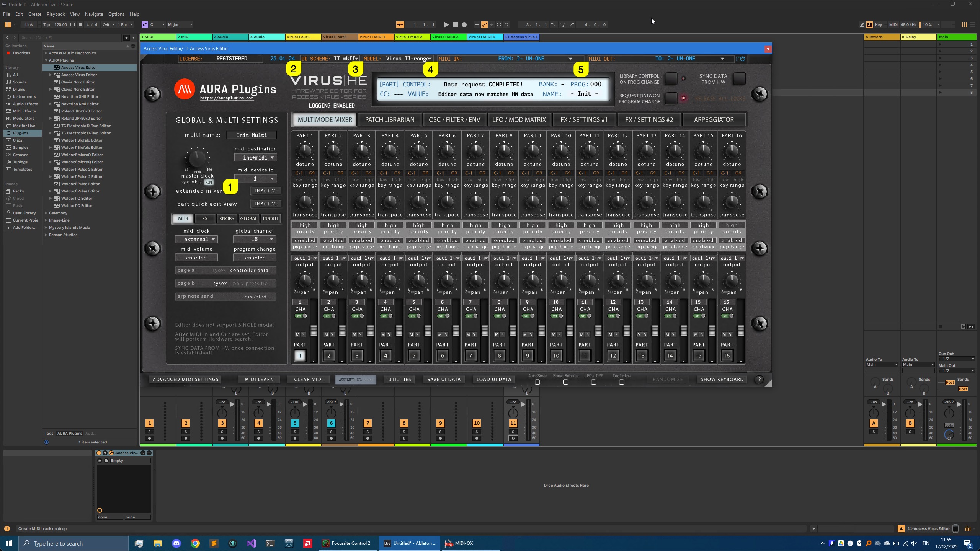Switch to the PATCH LIBRARIAN tab
This screenshot has width=980, height=551.
click(x=389, y=119)
